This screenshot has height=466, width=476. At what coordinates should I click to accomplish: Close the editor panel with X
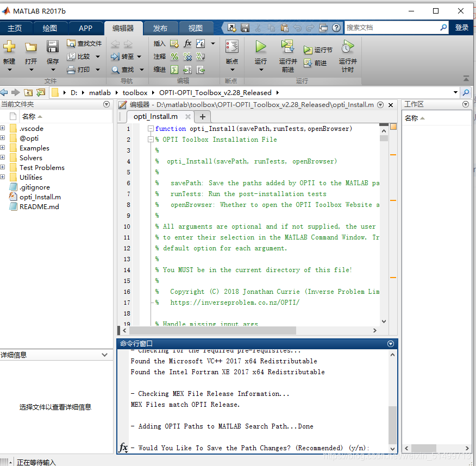pos(391,105)
